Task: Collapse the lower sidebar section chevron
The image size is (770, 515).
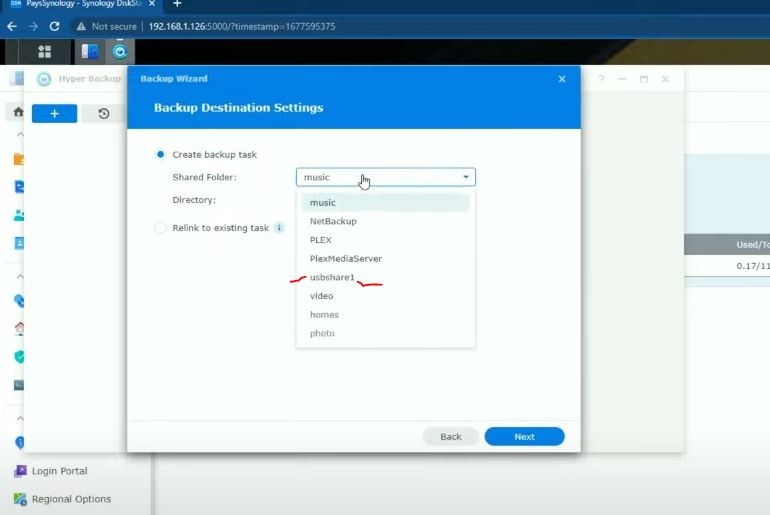Action: pos(20,419)
